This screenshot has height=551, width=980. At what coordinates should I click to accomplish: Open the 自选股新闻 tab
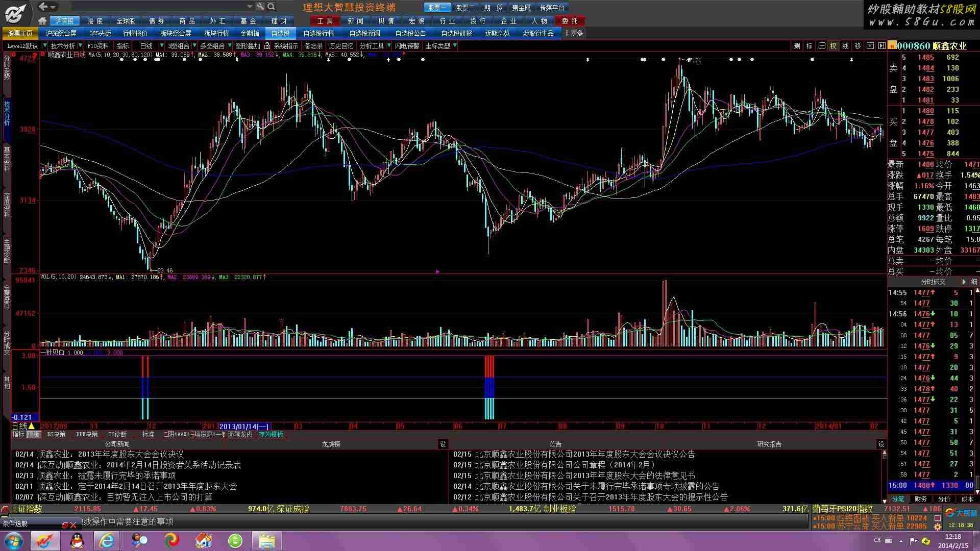pyautogui.click(x=365, y=33)
